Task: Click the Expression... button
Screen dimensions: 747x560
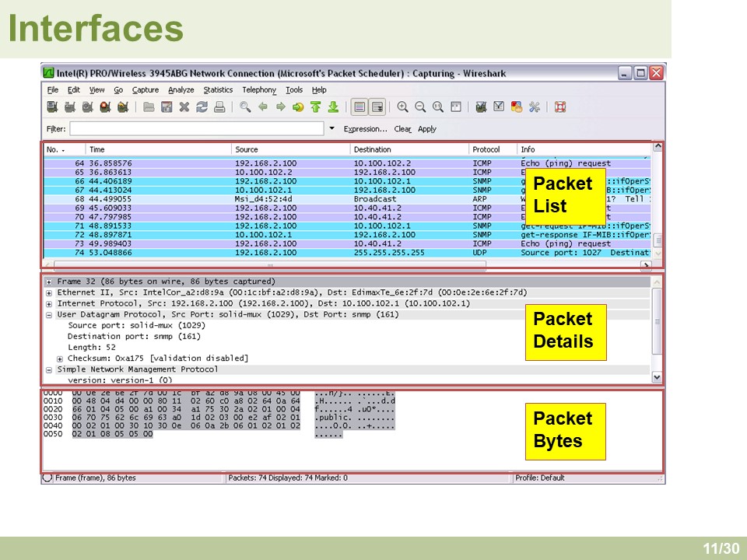Action: click(365, 129)
